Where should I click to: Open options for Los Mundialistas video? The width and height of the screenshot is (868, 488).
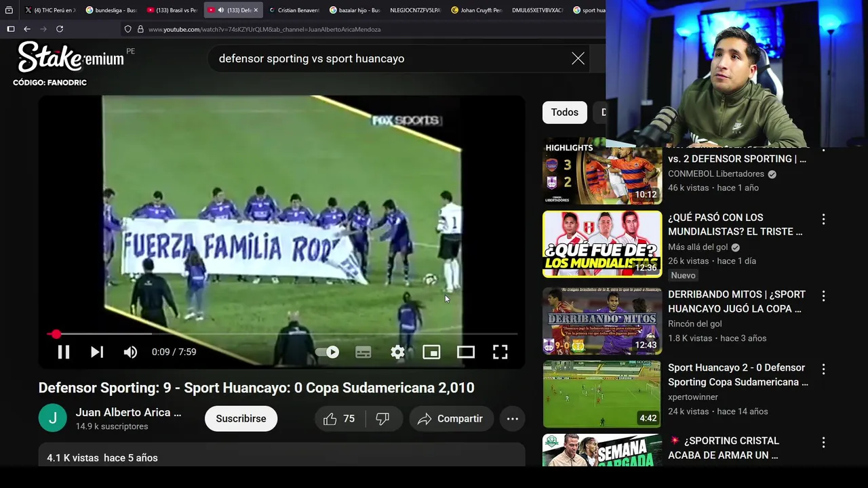[x=823, y=220]
